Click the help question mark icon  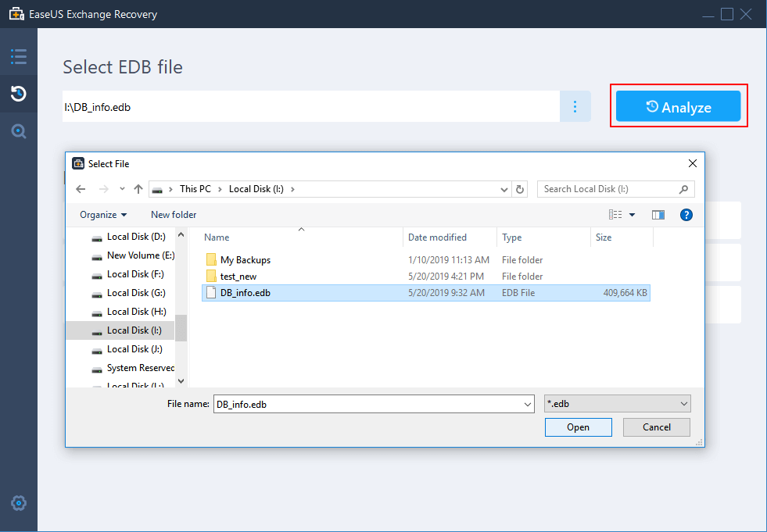pos(686,215)
